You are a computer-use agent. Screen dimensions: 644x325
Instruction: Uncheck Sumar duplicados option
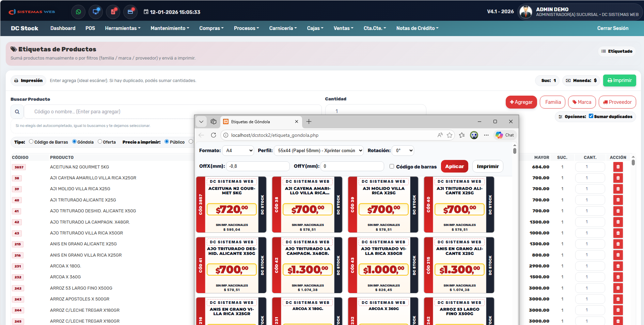591,116
